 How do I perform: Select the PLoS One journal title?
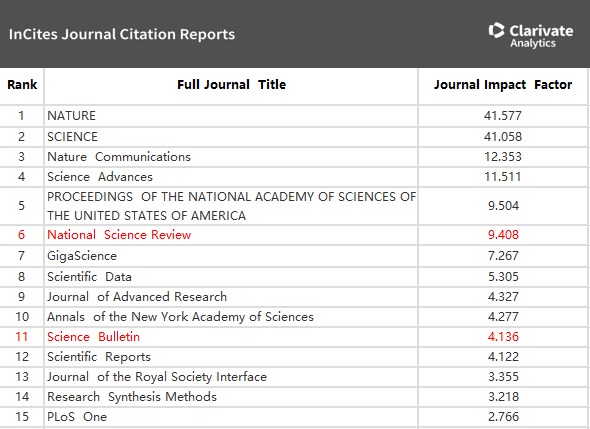coord(77,417)
